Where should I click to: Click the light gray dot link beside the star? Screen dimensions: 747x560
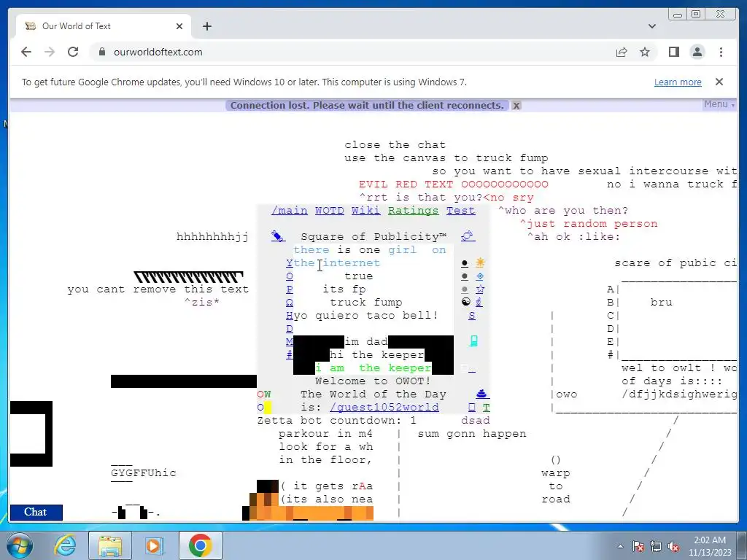(x=465, y=289)
